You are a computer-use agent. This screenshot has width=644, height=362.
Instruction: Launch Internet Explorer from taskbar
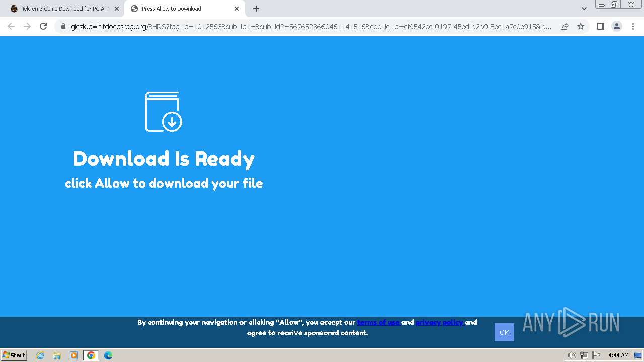tap(40, 355)
